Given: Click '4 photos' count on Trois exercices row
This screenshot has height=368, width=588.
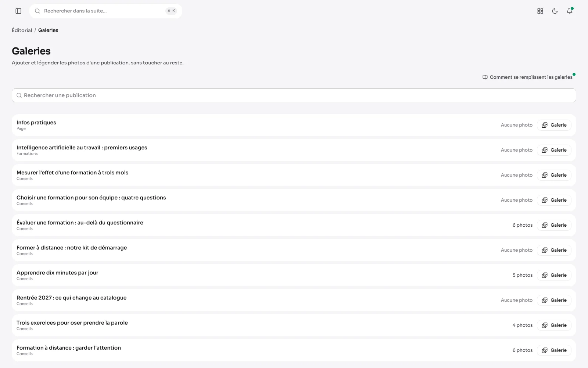Looking at the screenshot, I should point(523,325).
